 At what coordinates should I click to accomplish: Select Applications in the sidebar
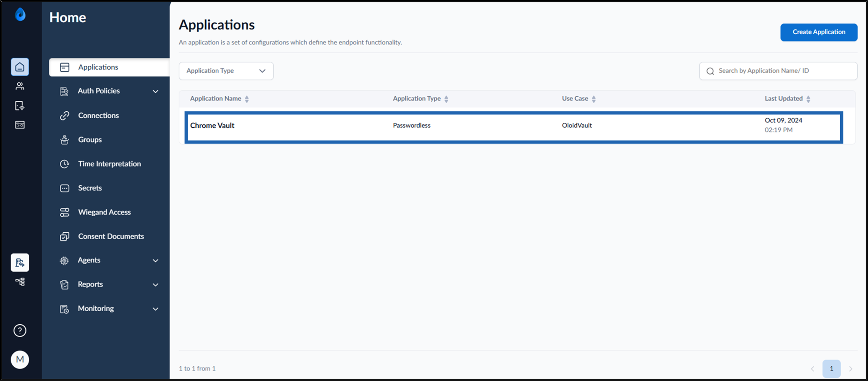click(x=109, y=67)
